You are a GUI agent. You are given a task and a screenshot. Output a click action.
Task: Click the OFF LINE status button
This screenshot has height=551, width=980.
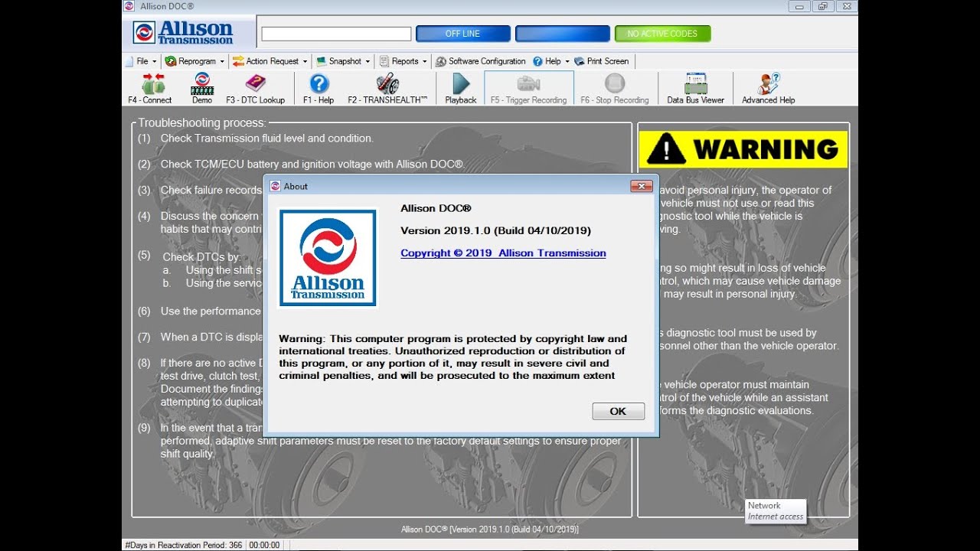[x=462, y=34]
